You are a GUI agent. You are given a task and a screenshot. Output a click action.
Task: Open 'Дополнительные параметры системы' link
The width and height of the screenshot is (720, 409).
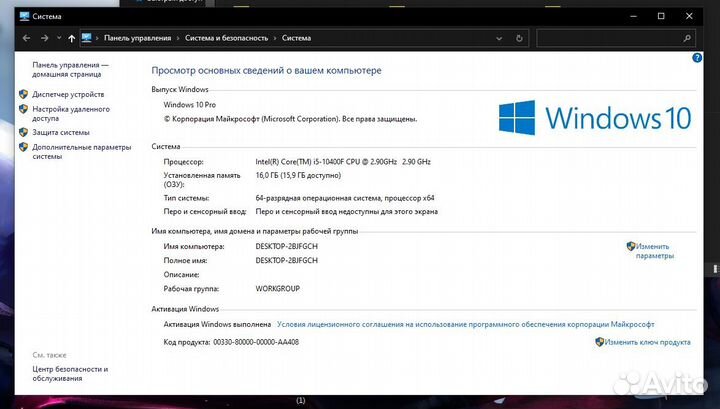pos(81,151)
